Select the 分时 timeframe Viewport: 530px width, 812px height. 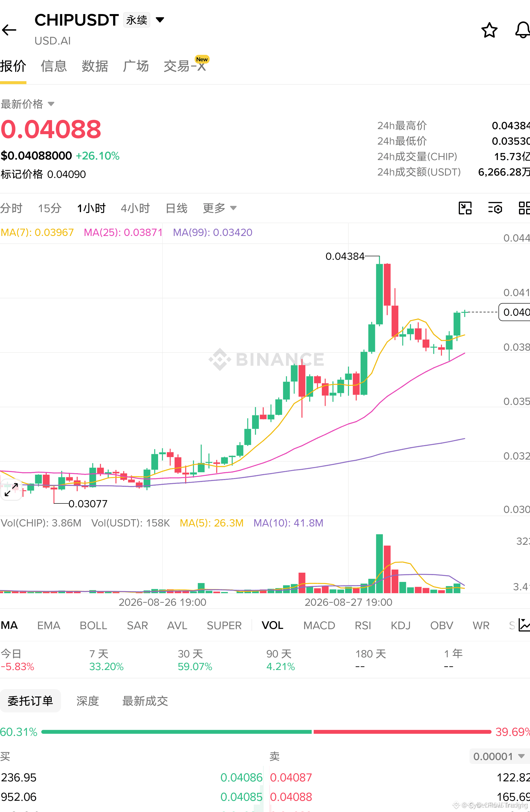[11, 208]
